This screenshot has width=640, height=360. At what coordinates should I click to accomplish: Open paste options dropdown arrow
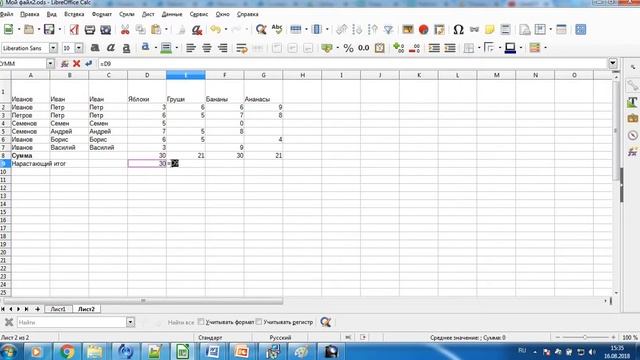[166, 29]
